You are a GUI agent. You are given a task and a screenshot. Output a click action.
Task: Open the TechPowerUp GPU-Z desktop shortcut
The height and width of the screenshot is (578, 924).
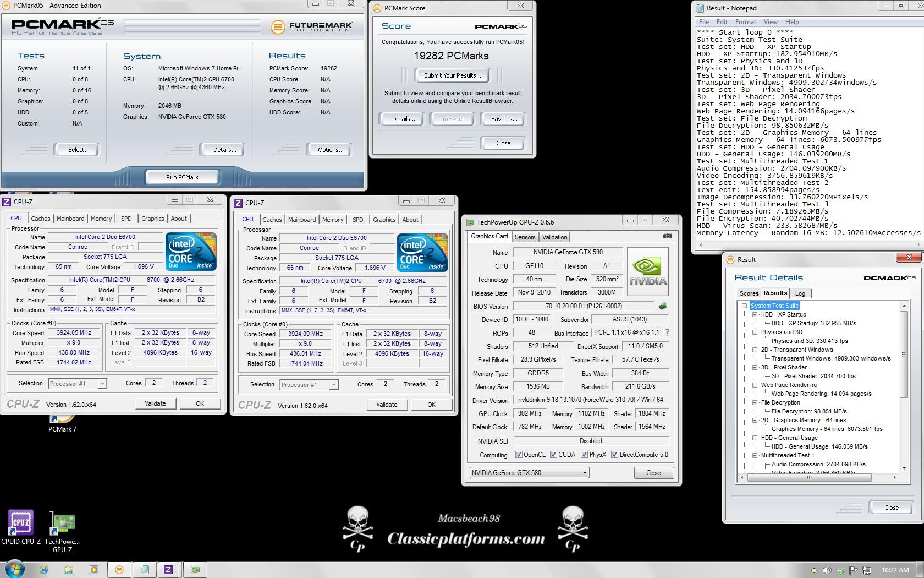[62, 532]
